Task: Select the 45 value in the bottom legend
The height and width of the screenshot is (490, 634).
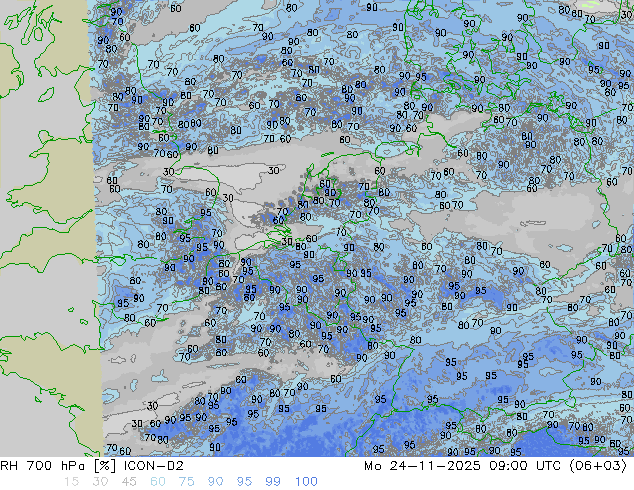Action: tap(129, 482)
